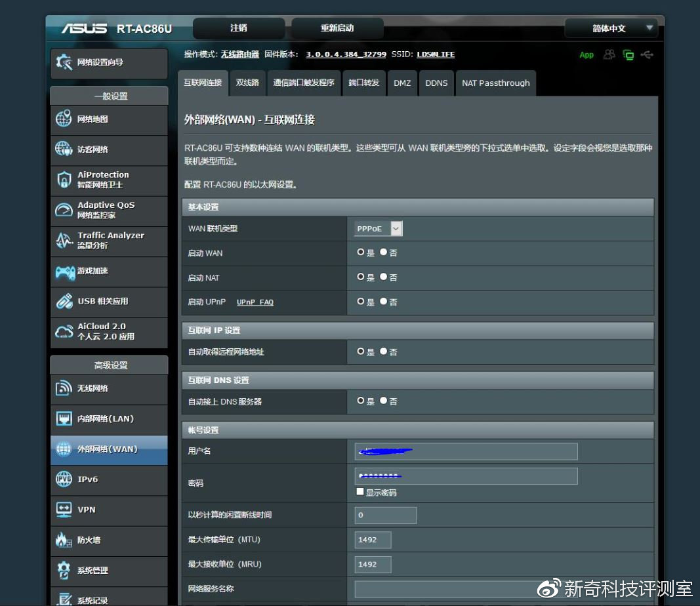Switch to the NAT Passthrough tab
Screen dimensions: 700x606
point(496,83)
